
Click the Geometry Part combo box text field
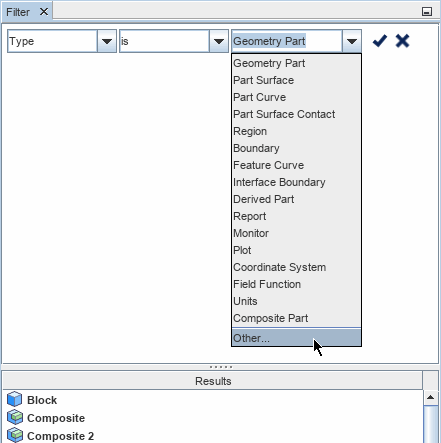(287, 41)
